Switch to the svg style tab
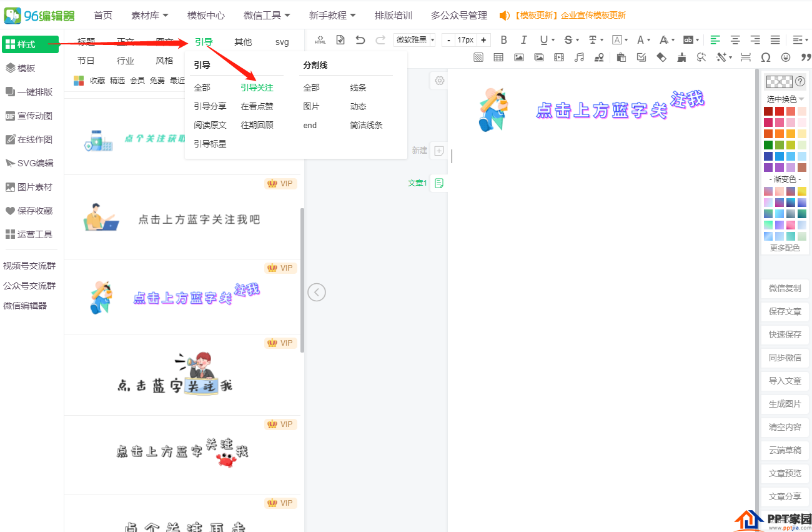 click(x=282, y=42)
